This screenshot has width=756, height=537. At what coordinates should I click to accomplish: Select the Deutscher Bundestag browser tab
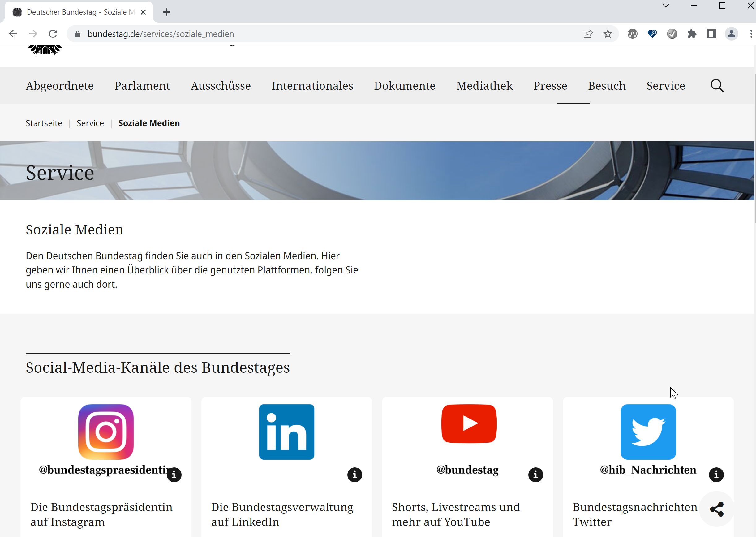[79, 12]
